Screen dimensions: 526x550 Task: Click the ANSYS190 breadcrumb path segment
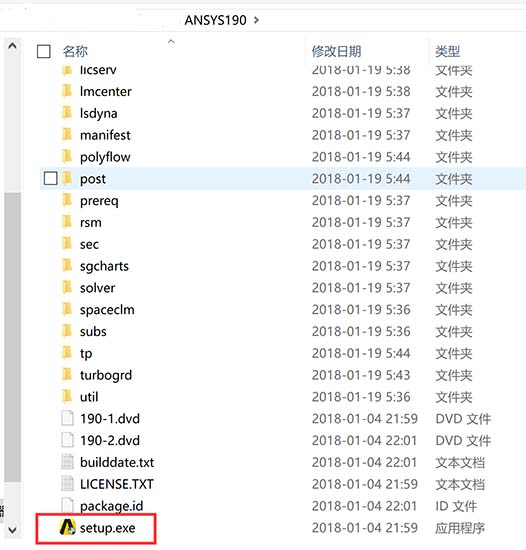pos(215,20)
